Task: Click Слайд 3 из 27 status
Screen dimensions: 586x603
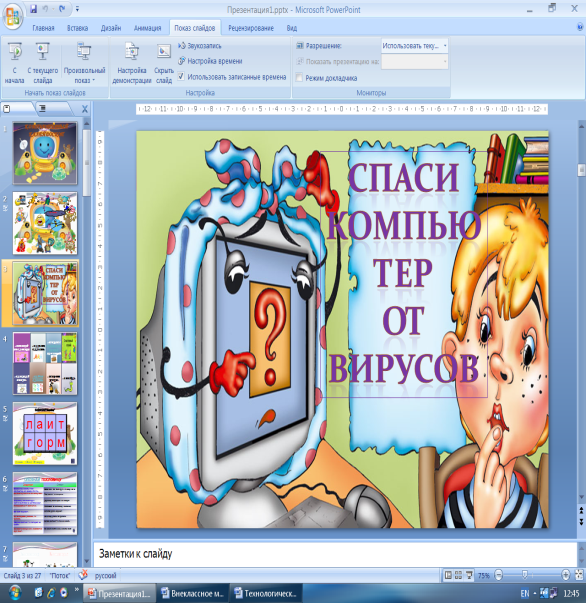Action: coord(22,576)
